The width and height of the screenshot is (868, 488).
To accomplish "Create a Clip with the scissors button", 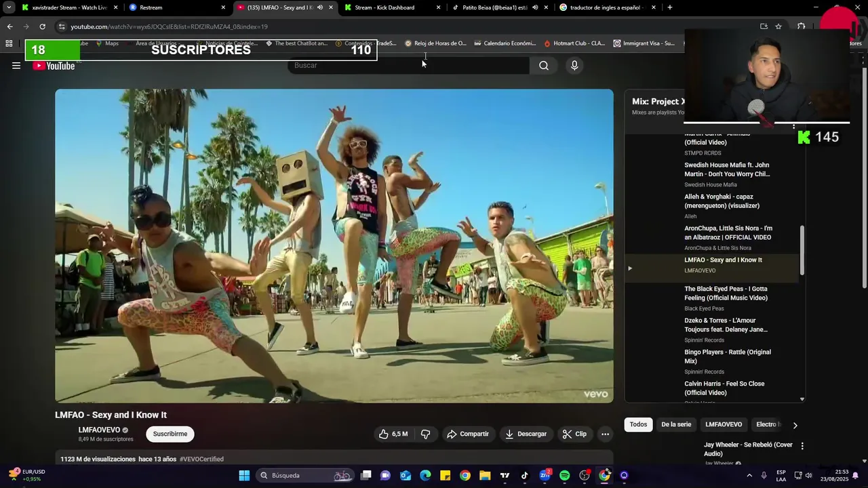I will 574,434.
